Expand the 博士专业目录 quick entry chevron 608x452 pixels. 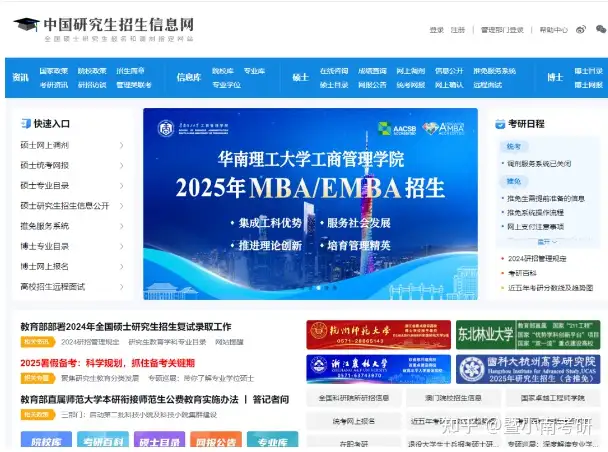click(x=121, y=246)
